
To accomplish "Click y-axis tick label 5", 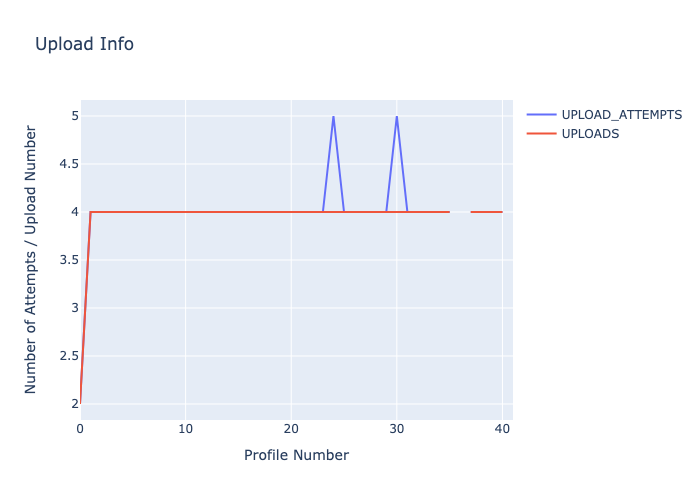I will pyautogui.click(x=70, y=116).
